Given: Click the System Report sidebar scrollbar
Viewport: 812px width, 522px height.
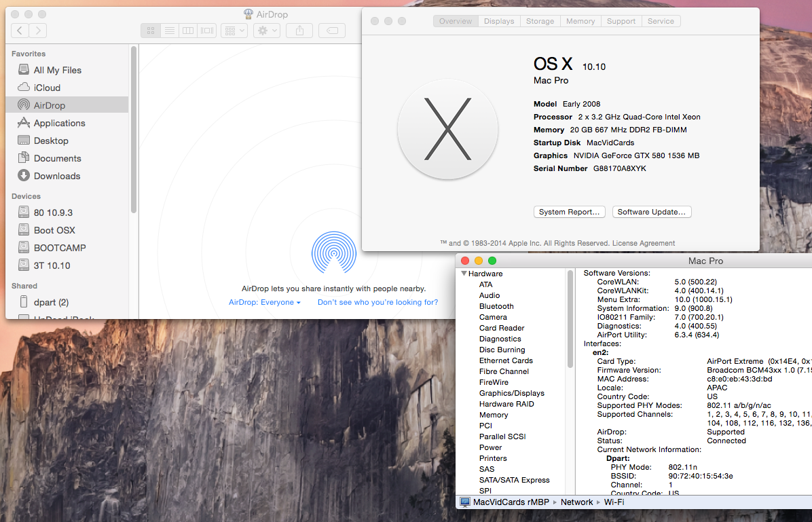Looking at the screenshot, I should [570, 318].
